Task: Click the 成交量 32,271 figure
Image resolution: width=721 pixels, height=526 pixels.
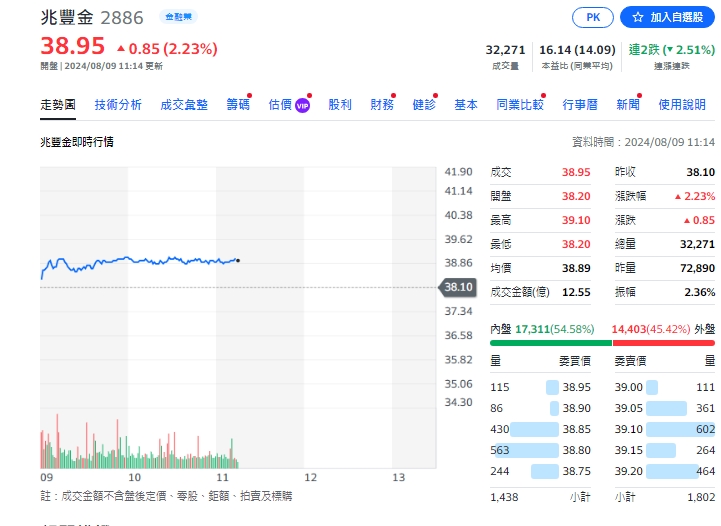Action: click(505, 50)
